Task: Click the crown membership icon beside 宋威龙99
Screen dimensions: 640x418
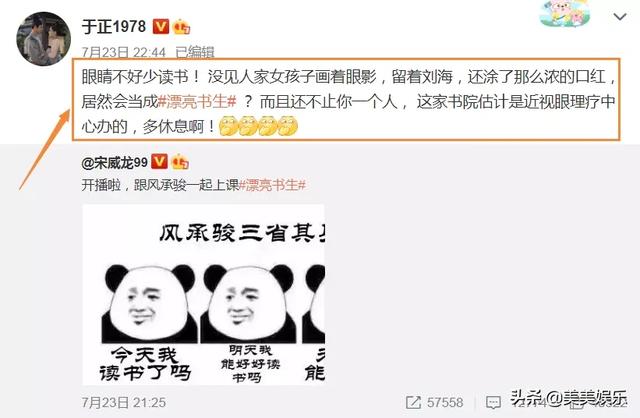Action: coord(180,162)
